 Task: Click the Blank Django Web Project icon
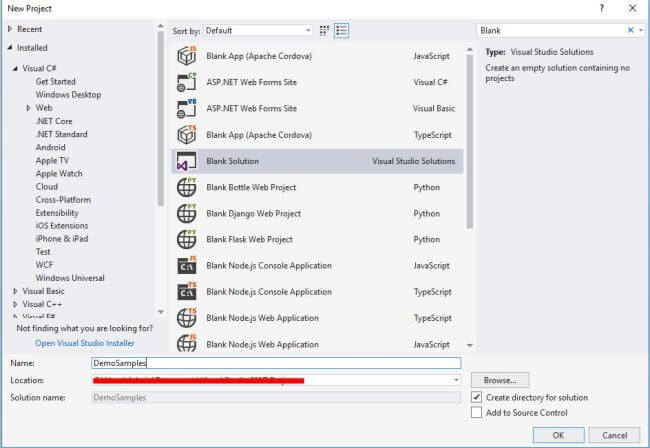(x=187, y=213)
